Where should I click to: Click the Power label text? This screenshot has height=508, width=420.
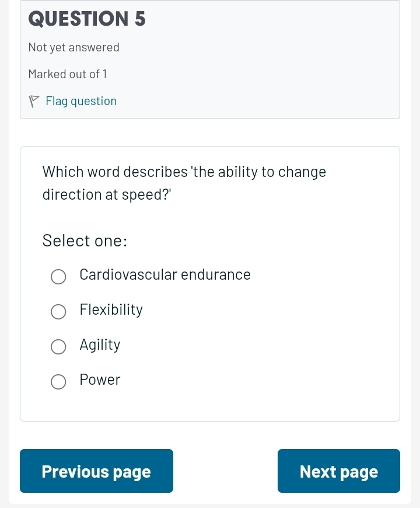coord(100,380)
